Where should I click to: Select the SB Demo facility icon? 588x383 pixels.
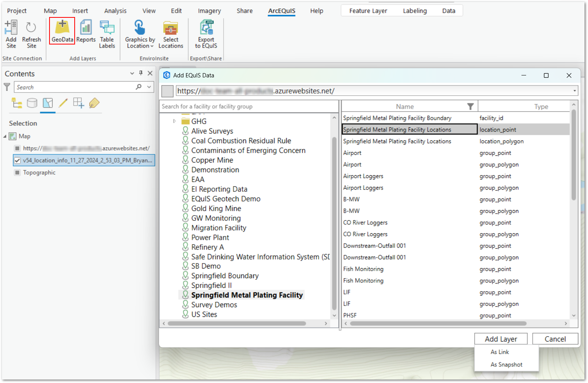click(186, 266)
